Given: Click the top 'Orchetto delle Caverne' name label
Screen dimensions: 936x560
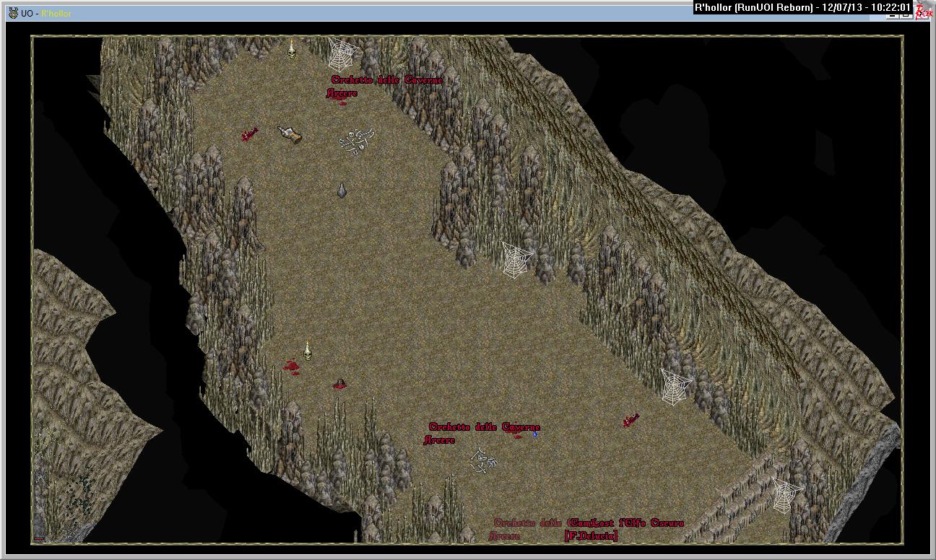Looking at the screenshot, I should [x=386, y=80].
